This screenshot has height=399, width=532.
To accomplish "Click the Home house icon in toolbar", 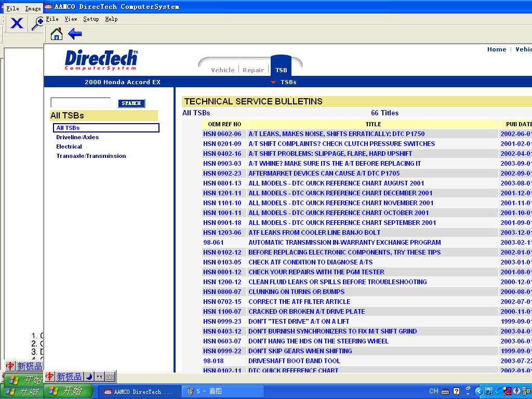I will point(56,34).
